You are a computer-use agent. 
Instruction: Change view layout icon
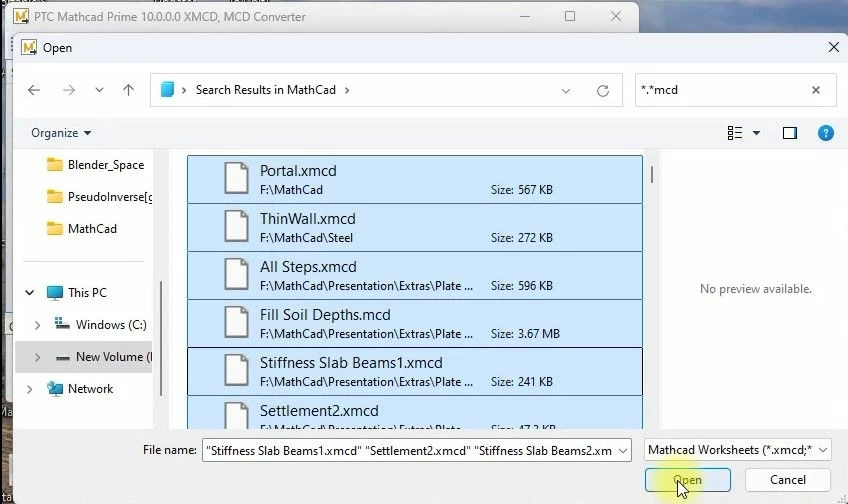click(734, 133)
